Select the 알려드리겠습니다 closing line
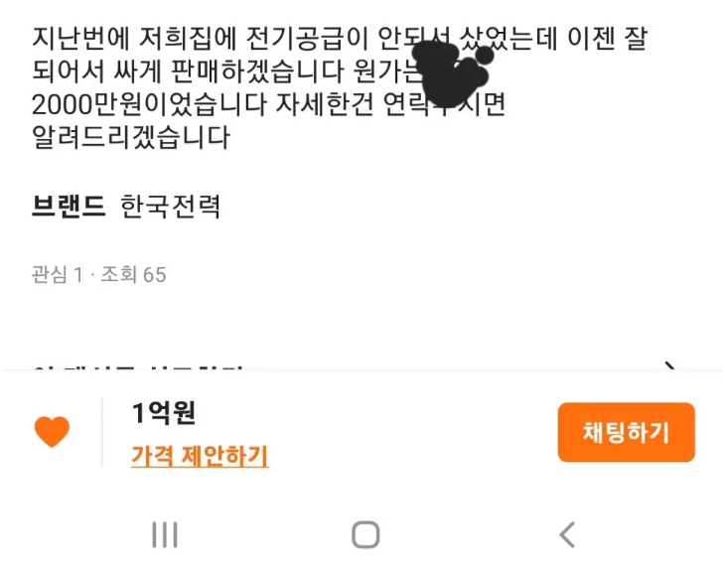The image size is (728, 575). click(x=131, y=137)
